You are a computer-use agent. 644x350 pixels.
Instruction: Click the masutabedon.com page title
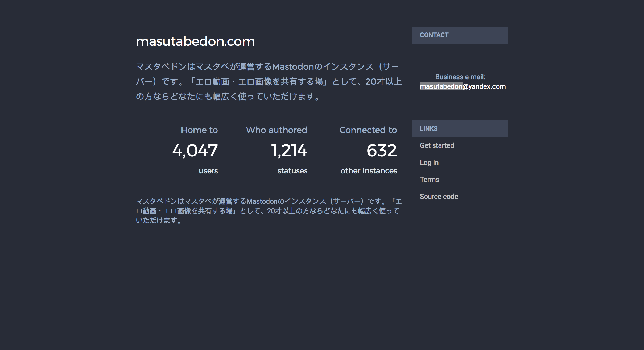195,41
